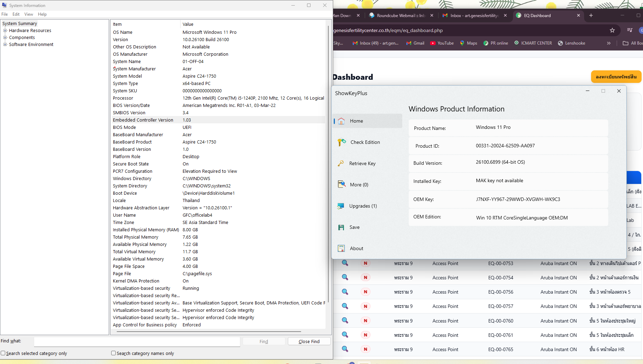Enable Search selected category only checkbox
The height and width of the screenshot is (364, 643).
3,353
